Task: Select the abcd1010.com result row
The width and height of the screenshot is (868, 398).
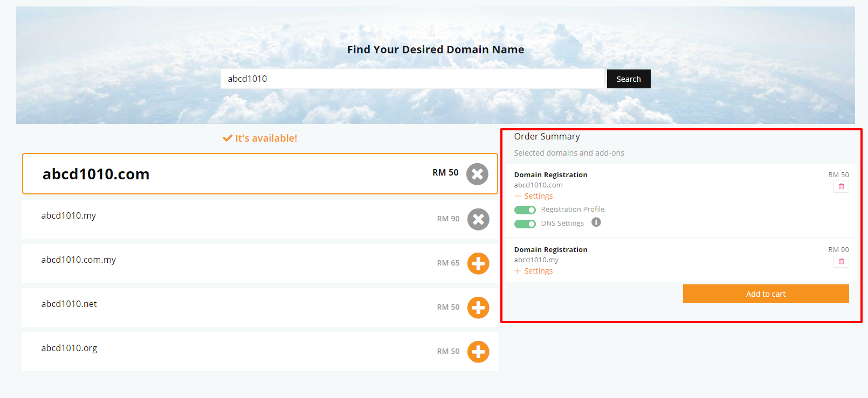Action: point(260,174)
